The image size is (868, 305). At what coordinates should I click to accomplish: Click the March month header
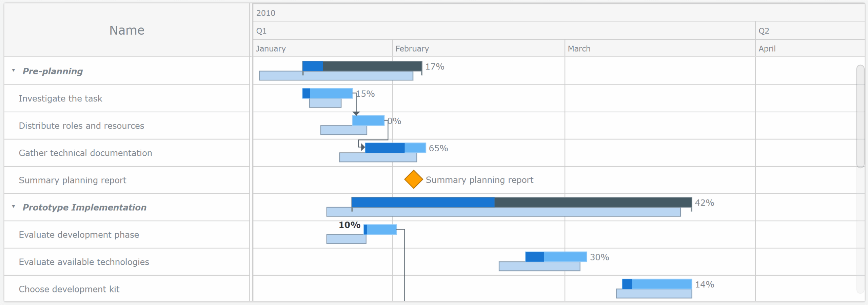579,49
